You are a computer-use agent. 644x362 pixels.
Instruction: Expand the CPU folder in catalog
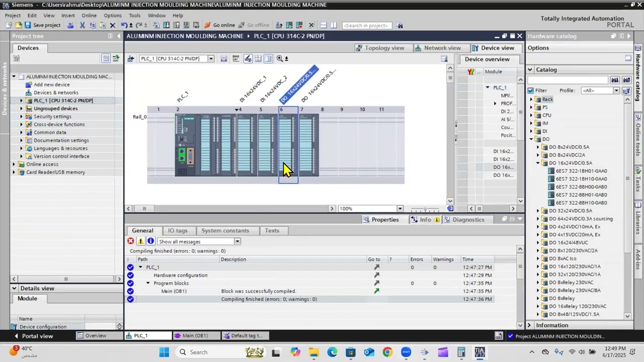(x=531, y=115)
